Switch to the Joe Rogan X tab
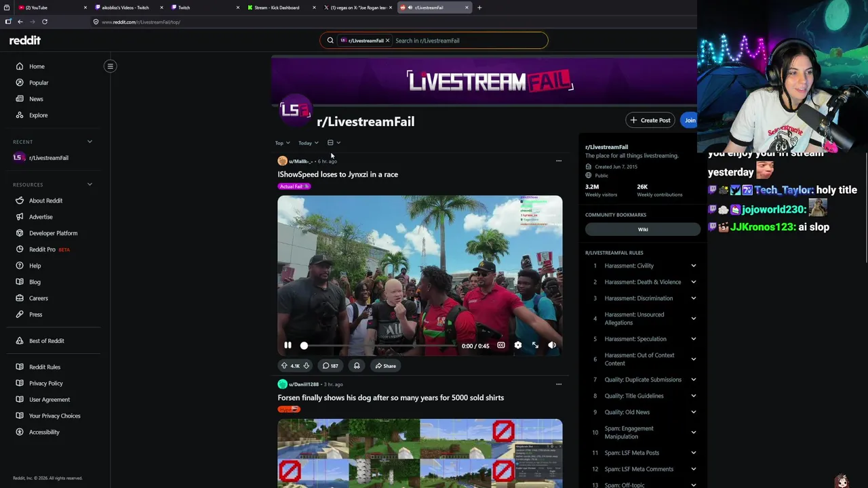Viewport: 868px width, 488px height. 355,7
